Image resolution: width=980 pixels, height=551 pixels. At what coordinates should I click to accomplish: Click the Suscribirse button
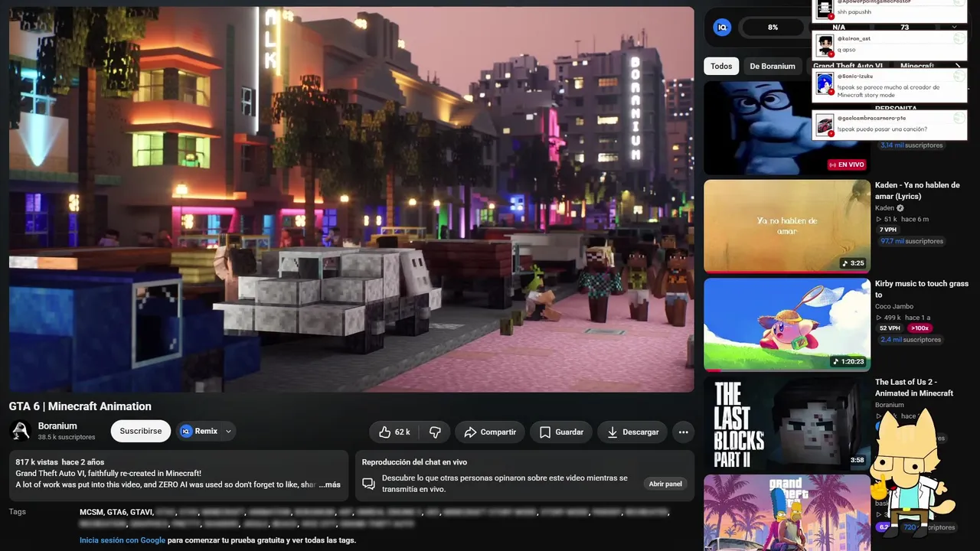click(x=141, y=431)
